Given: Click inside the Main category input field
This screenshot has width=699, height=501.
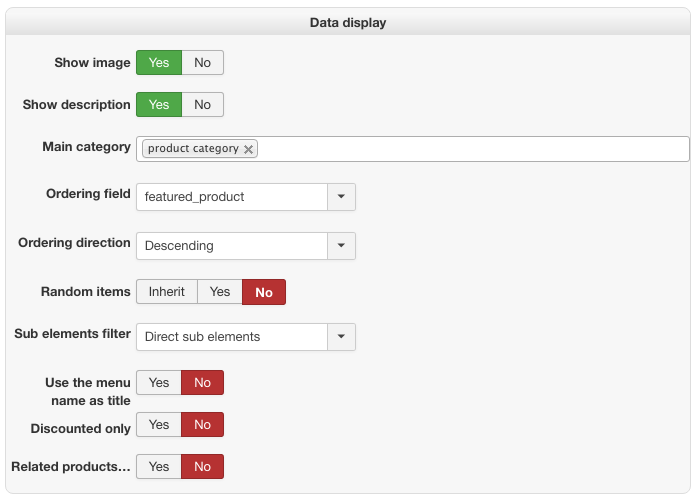Looking at the screenshot, I should tap(470, 149).
